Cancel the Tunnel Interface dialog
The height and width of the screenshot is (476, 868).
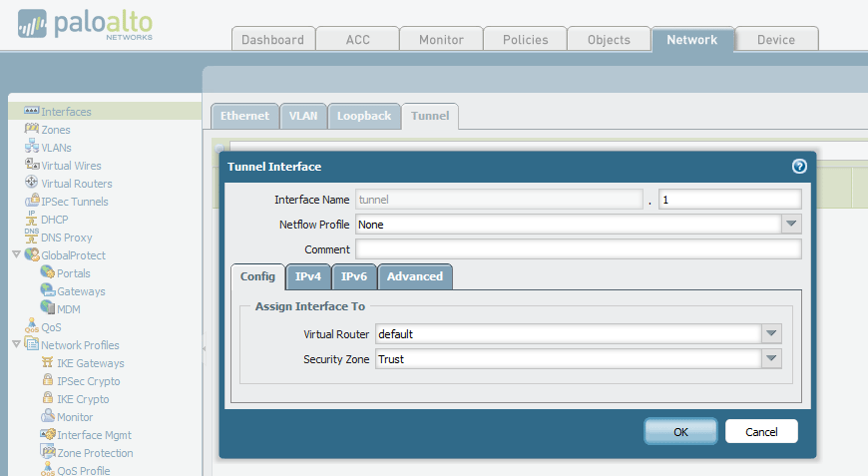click(x=761, y=431)
